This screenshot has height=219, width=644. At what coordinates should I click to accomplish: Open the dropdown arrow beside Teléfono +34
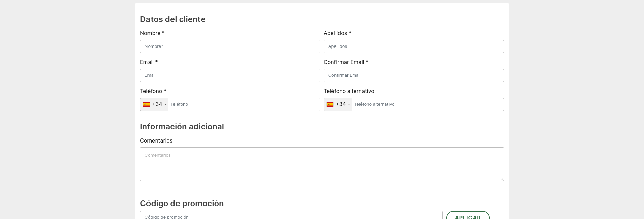point(165,104)
